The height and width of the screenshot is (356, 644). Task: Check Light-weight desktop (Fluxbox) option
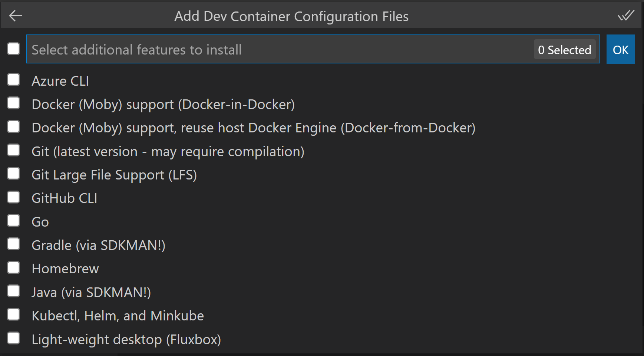point(13,338)
